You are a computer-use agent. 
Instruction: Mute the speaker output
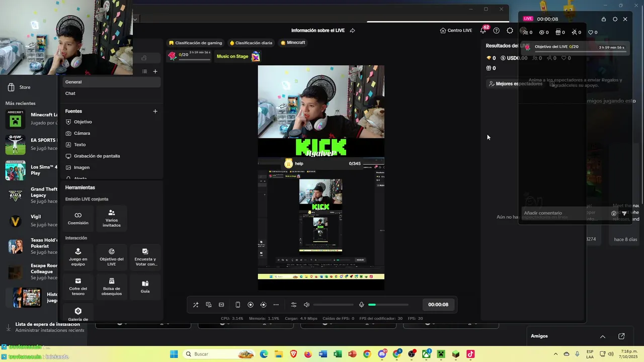pyautogui.click(x=306, y=305)
